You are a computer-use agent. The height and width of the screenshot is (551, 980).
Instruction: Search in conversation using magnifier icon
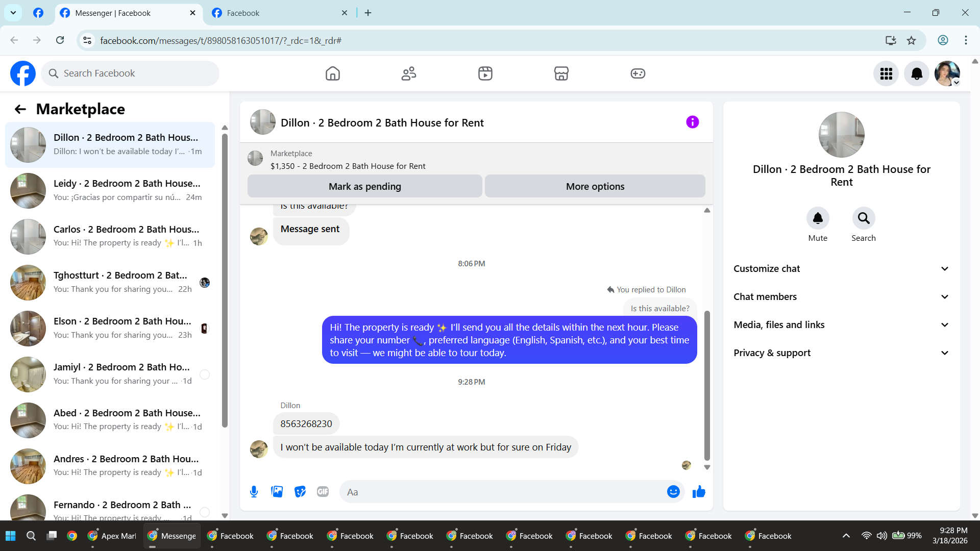(x=863, y=218)
